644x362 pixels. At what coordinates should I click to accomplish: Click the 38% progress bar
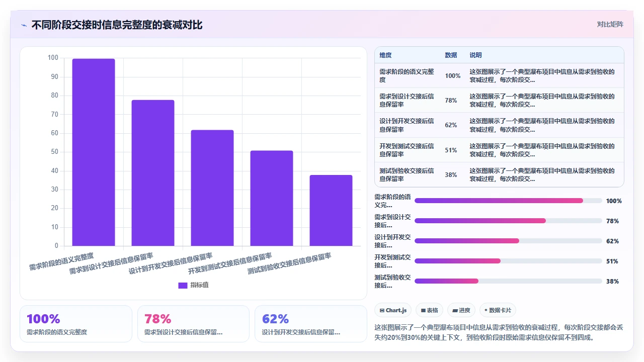tap(508, 281)
